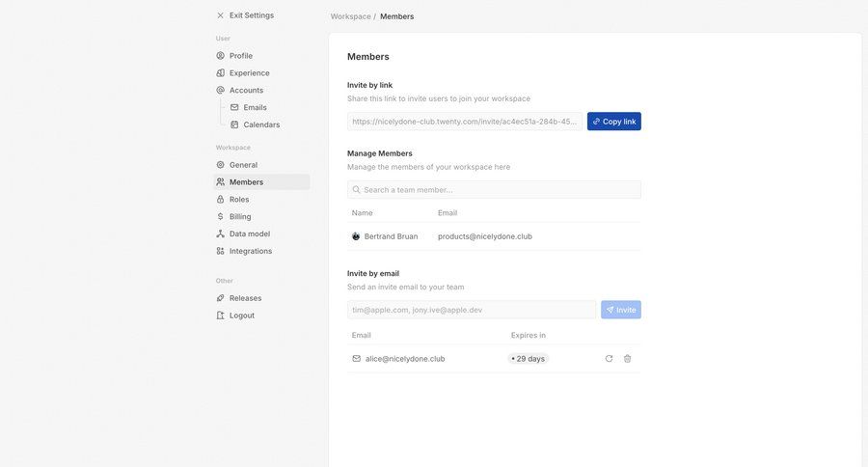Click the X icon beside Exit Settings
Image resolution: width=868 pixels, height=467 pixels.
pos(220,15)
